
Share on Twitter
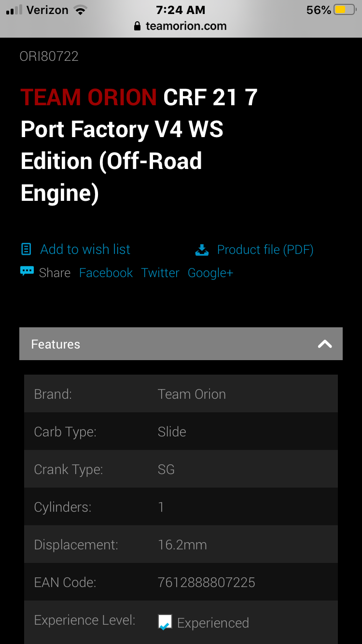click(160, 273)
